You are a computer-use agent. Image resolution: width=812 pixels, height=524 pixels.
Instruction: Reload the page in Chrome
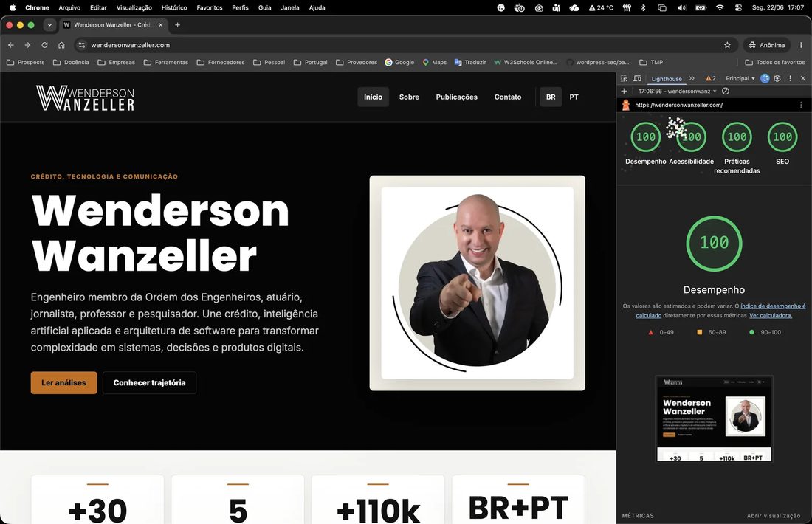click(44, 45)
